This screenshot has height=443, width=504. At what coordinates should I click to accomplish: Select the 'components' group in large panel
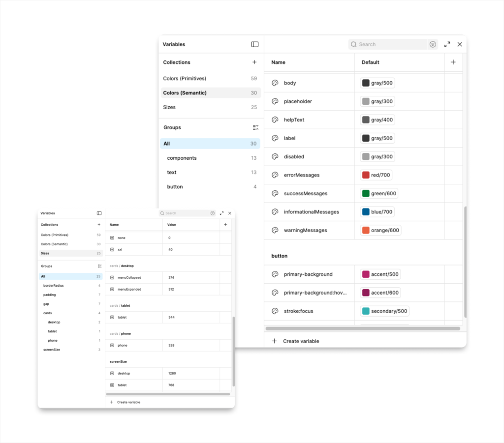pyautogui.click(x=182, y=158)
